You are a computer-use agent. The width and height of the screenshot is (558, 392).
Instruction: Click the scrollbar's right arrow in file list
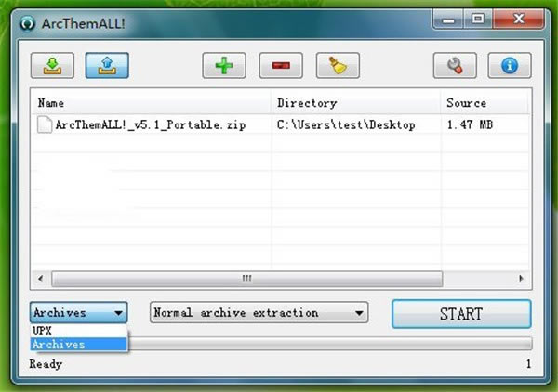(521, 278)
